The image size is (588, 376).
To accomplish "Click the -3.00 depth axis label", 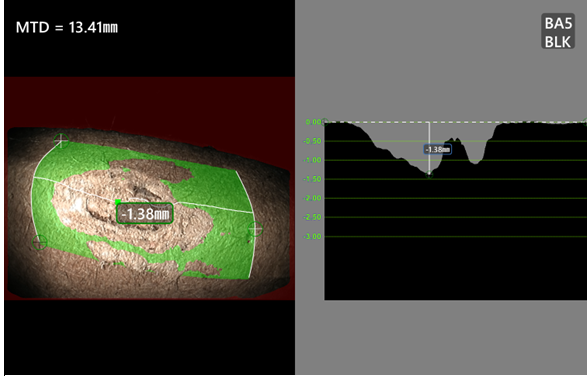I will coord(312,237).
